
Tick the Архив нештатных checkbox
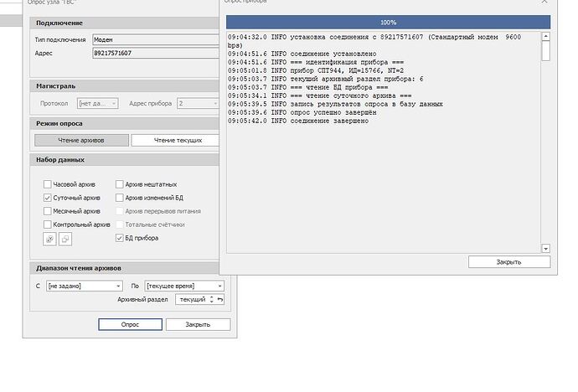[x=119, y=183]
